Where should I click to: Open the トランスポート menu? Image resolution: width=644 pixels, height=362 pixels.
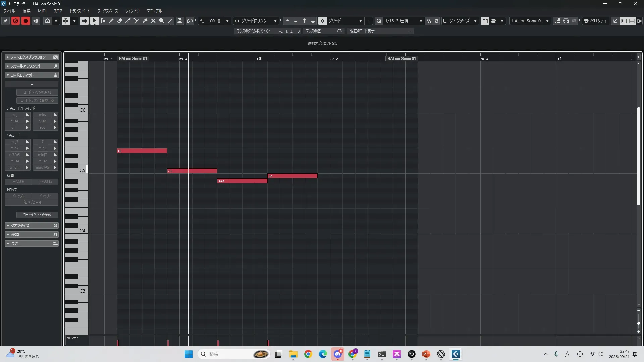80,11
